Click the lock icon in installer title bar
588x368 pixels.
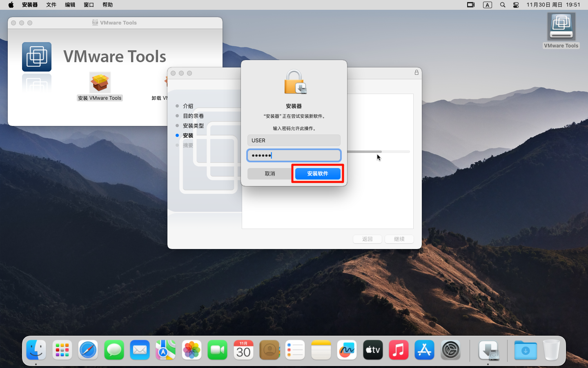[x=416, y=72]
